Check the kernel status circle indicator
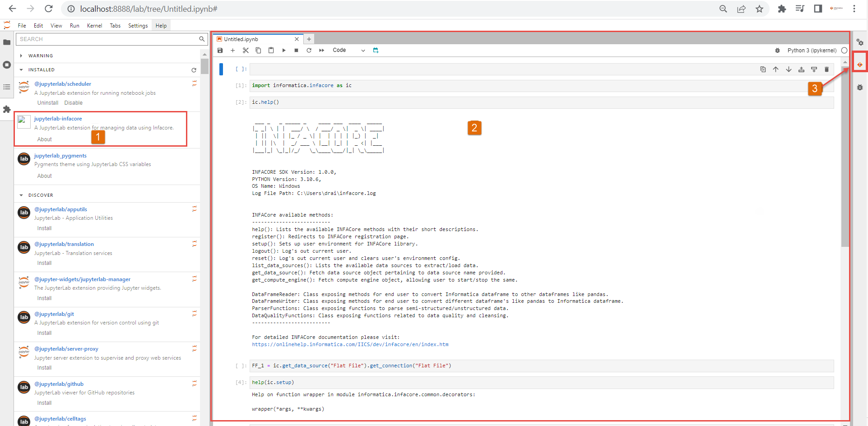Viewport: 868px width, 426px height. point(844,51)
